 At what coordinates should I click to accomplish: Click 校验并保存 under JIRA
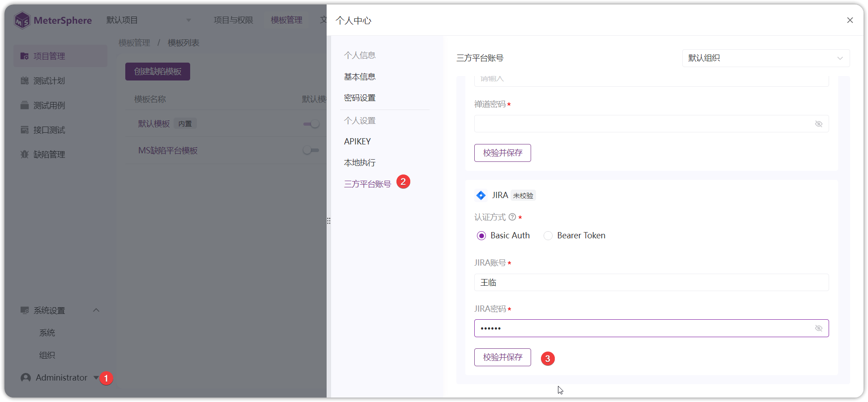(502, 357)
